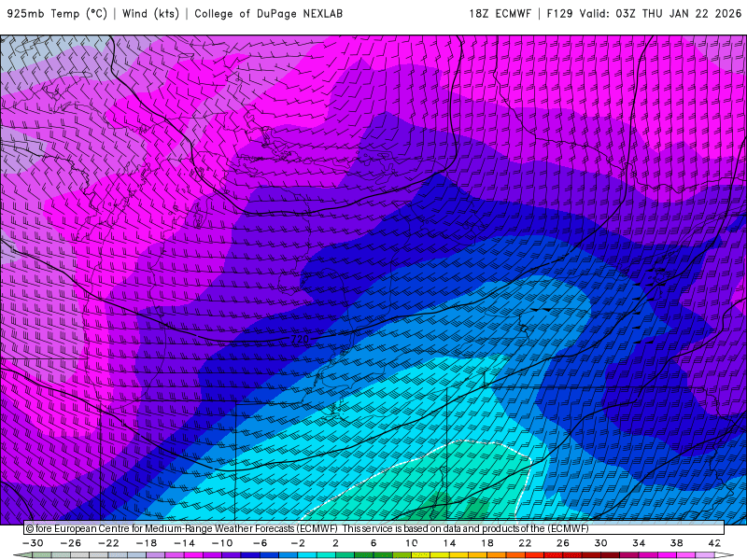This screenshot has width=747, height=560.
Task: Click the "Valid: 03Z THU JAN 22 2026" text
Action: (660, 14)
